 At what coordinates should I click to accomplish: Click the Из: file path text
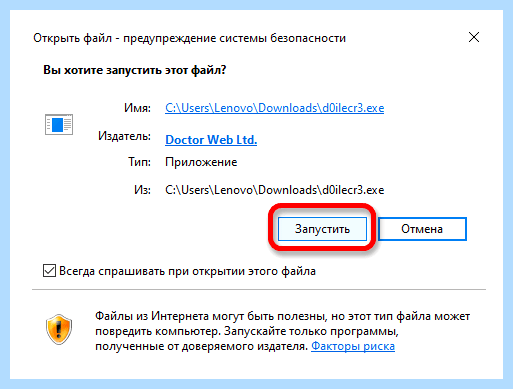(274, 190)
